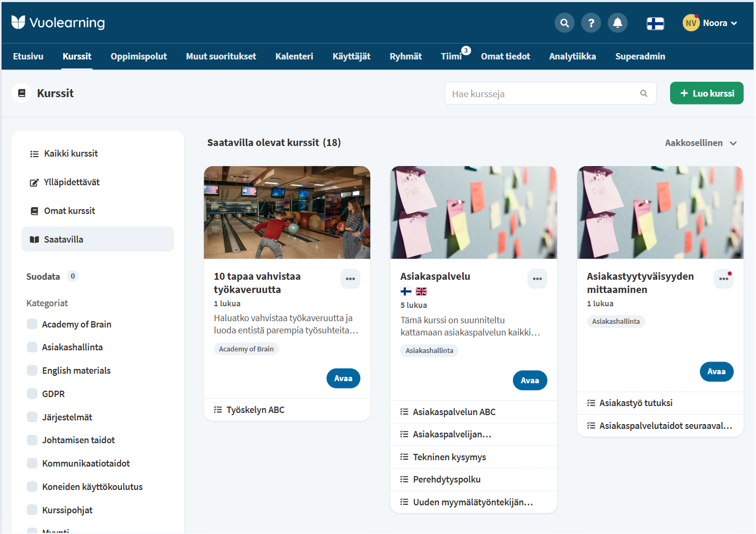756x534 pixels.
Task: Open the help question mark icon
Action: coord(591,23)
